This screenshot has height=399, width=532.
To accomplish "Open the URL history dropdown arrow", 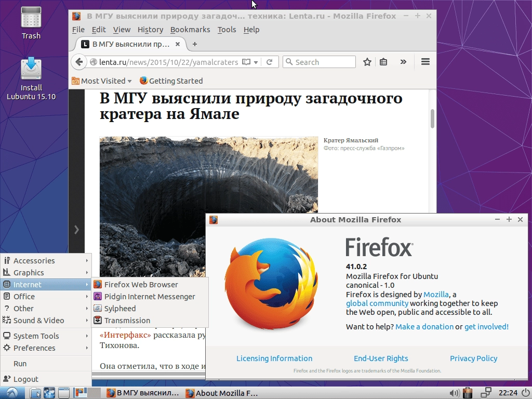I will pos(256,62).
